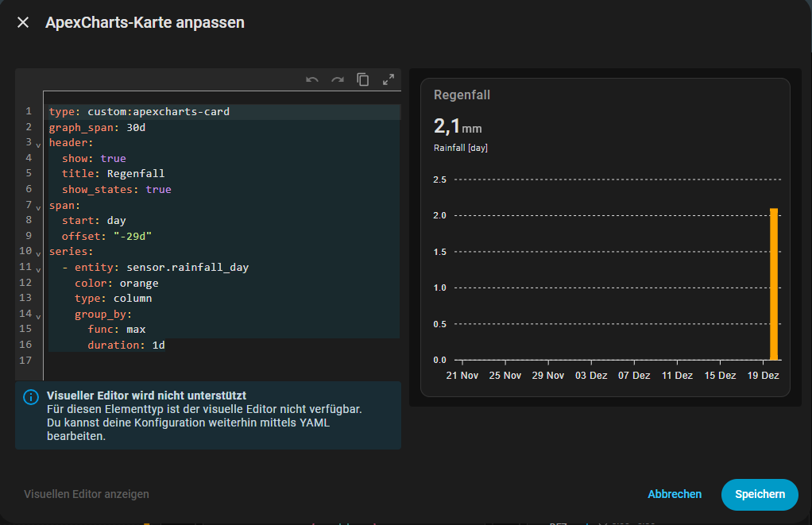Click the color orange value in YAML
Image resolution: width=812 pixels, height=525 pixels.
139,284
